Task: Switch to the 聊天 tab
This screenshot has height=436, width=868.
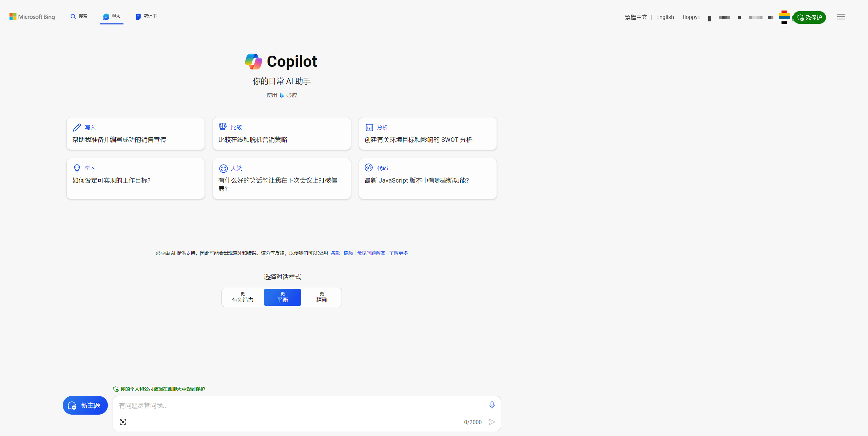Action: point(111,16)
